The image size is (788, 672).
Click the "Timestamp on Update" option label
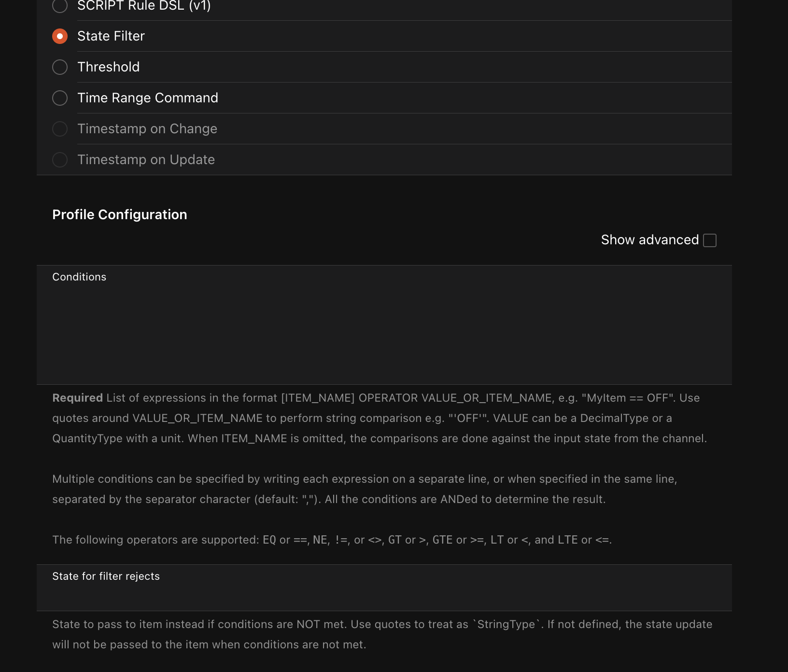[x=146, y=160]
